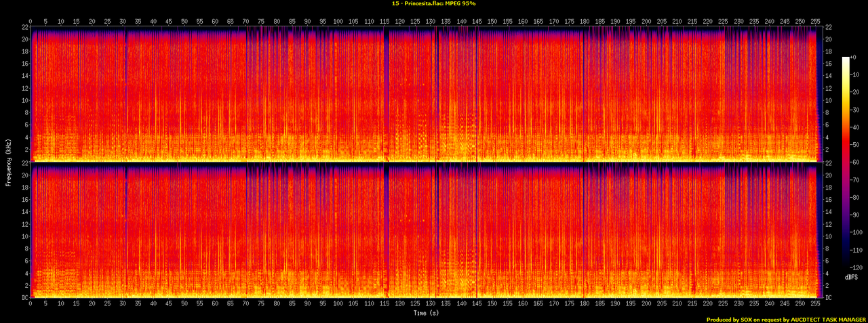Click the '-30' value on the dBFS scale
868x323 pixels.
coord(856,111)
